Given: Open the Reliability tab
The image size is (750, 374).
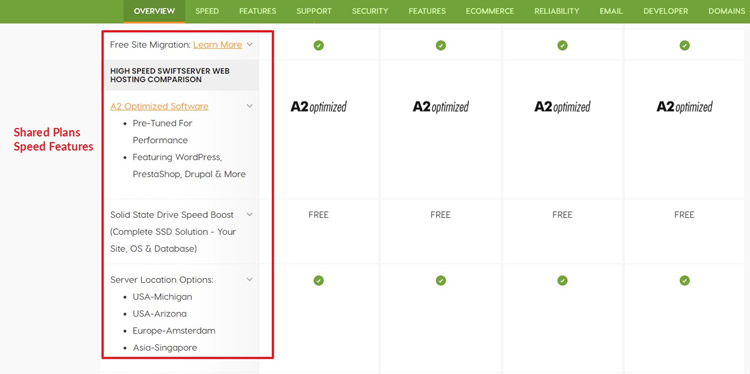Looking at the screenshot, I should tap(557, 11).
